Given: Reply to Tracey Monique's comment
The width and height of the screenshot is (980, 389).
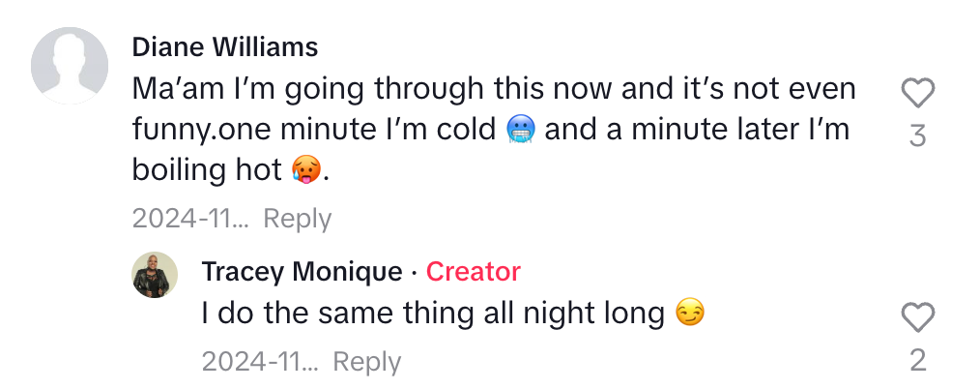Looking at the screenshot, I should point(367,362).
